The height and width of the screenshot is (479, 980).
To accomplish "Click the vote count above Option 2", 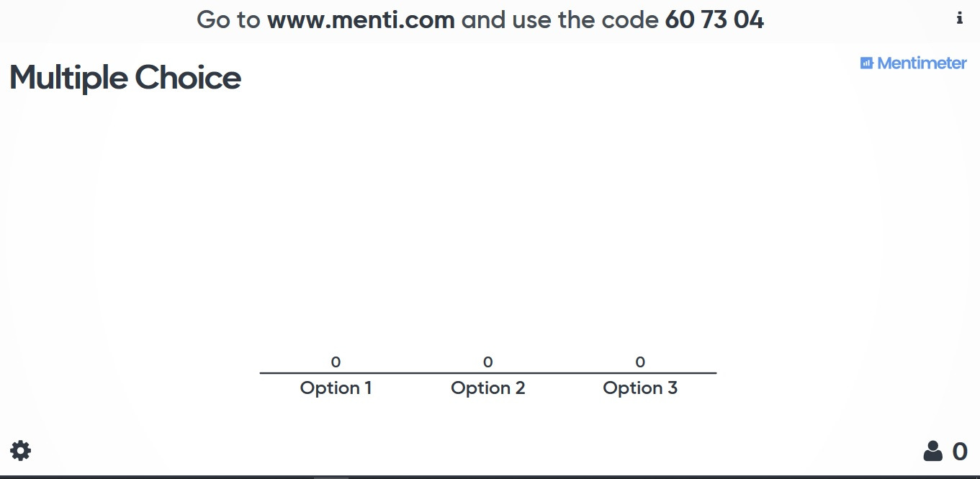I will click(487, 362).
